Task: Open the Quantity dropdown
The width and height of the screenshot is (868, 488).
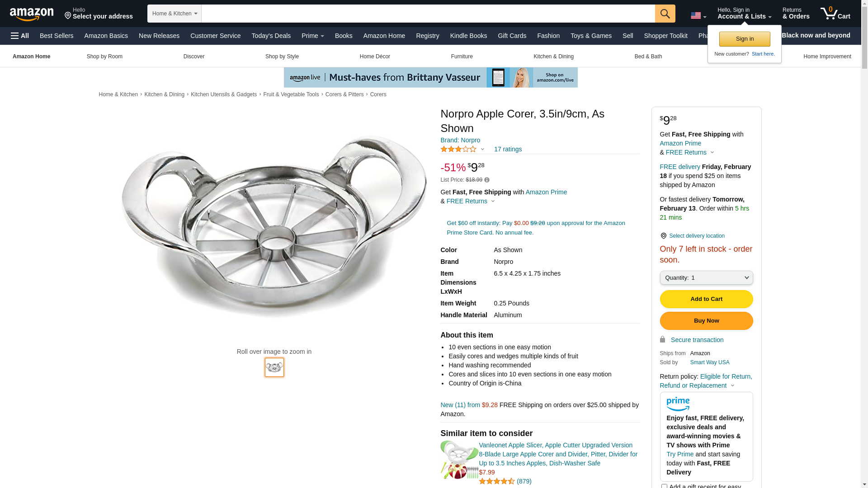Action: click(x=706, y=278)
